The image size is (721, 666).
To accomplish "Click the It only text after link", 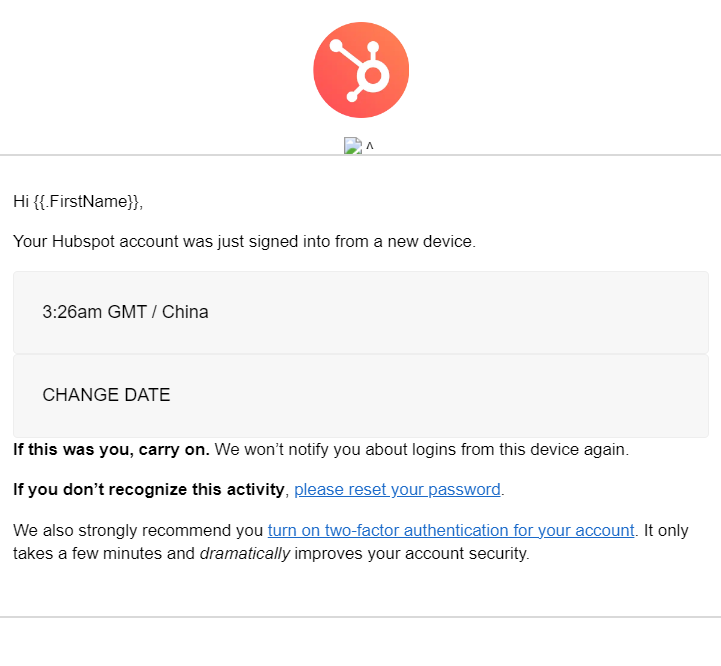I will [666, 530].
